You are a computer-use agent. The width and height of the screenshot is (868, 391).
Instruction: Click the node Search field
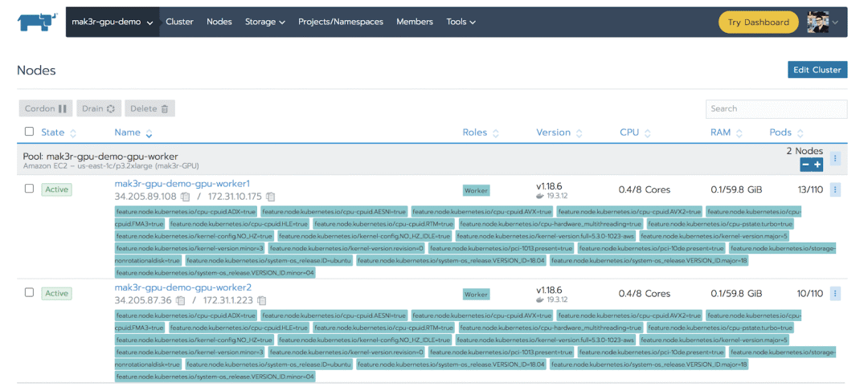(x=776, y=109)
